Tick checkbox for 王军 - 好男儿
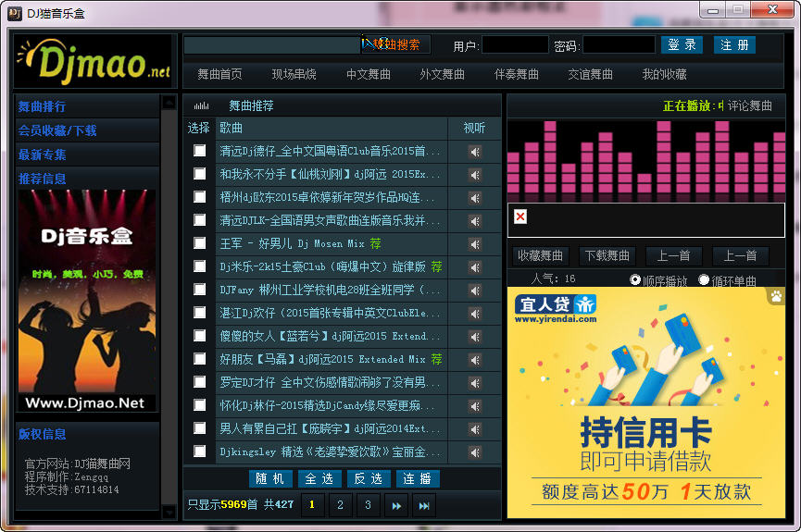 [x=200, y=242]
